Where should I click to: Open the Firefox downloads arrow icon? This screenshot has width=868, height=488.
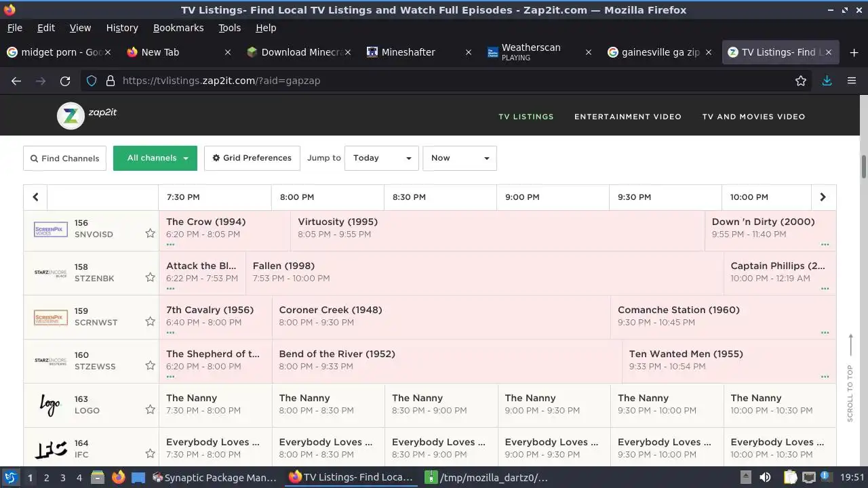(827, 81)
